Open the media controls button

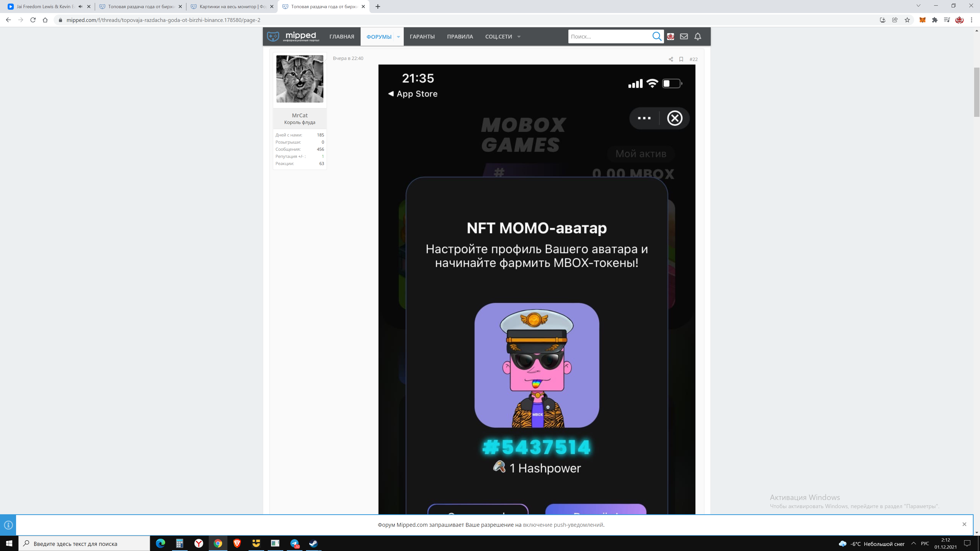947,20
